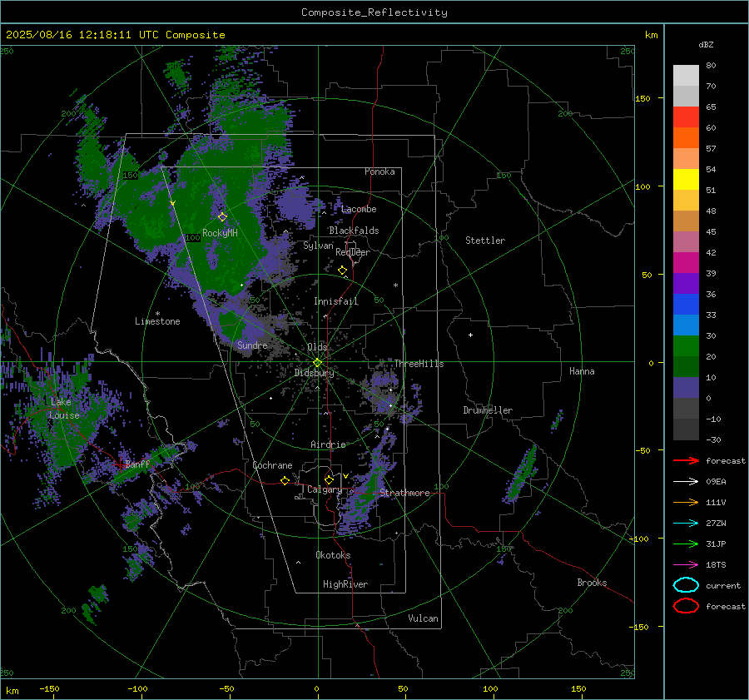
Task: Click the purple echo blob west of Lacombe
Action: pyautogui.click(x=296, y=205)
